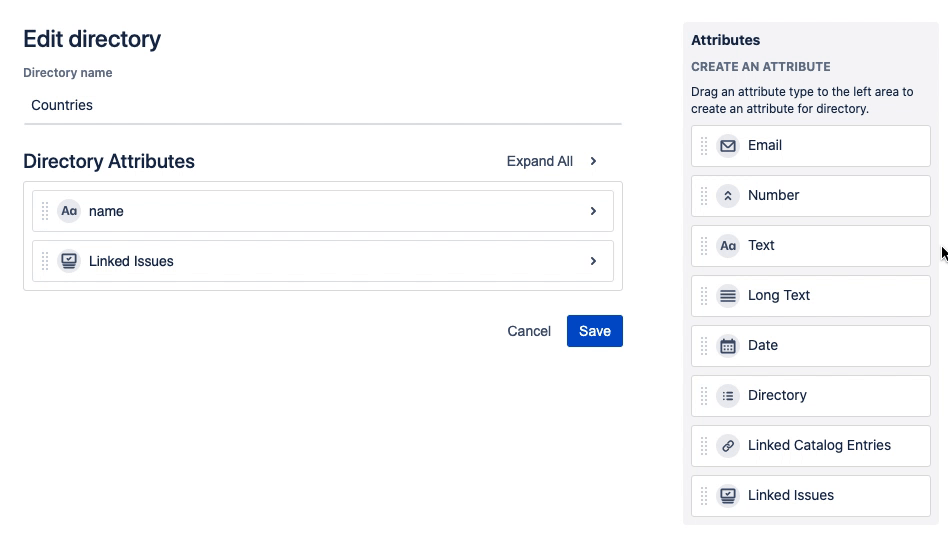Click the Email attribute envelope icon

click(x=728, y=146)
